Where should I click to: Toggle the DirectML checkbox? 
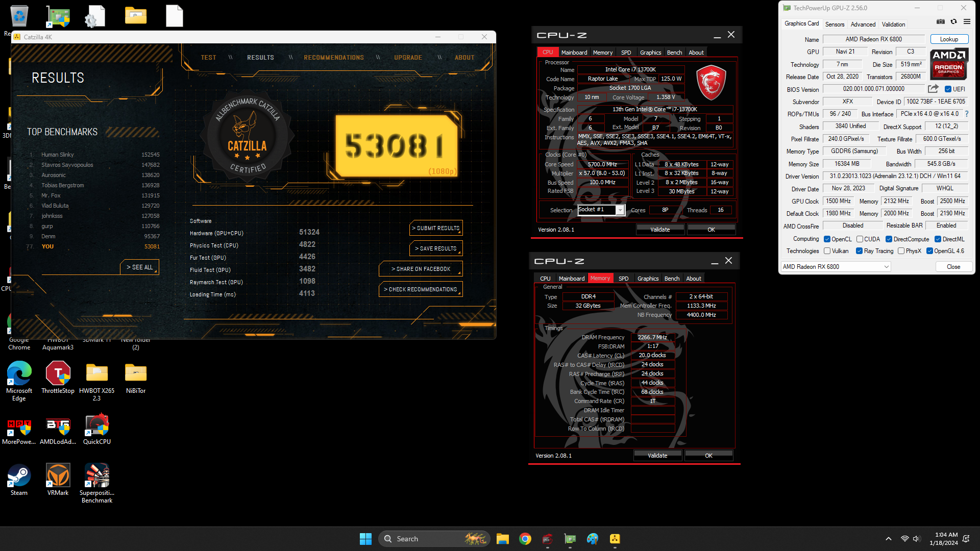click(938, 239)
